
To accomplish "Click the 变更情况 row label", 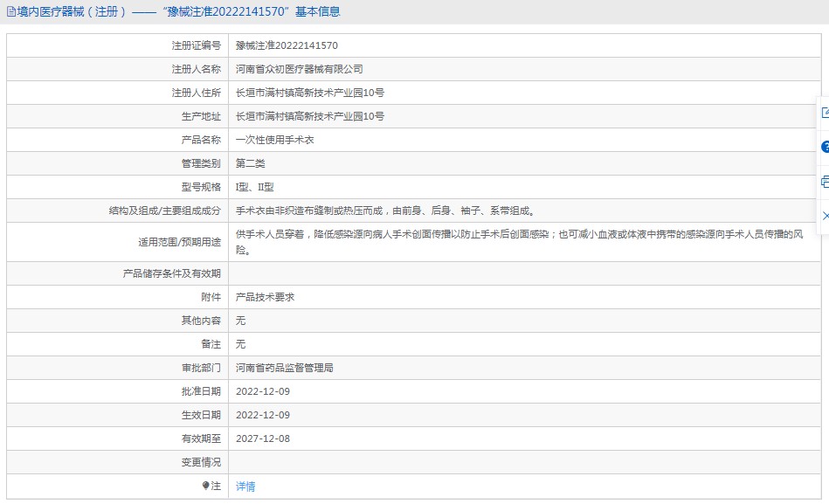I will [201, 462].
